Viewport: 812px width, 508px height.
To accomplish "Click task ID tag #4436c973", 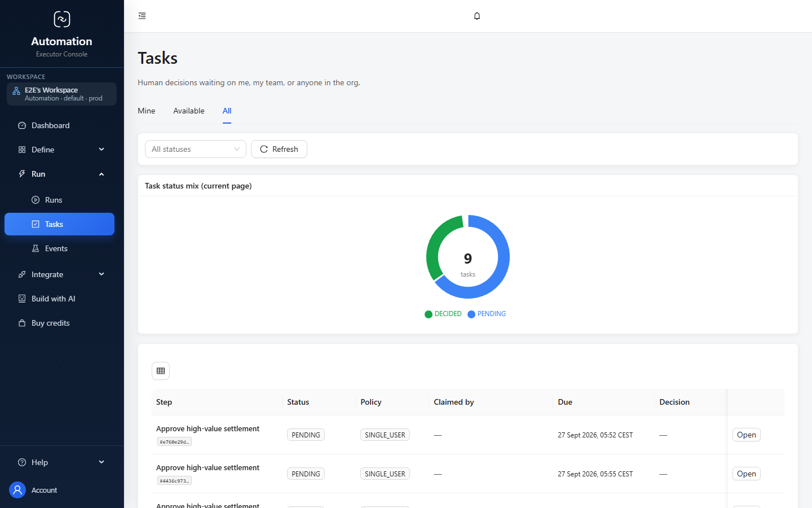I will (174, 481).
